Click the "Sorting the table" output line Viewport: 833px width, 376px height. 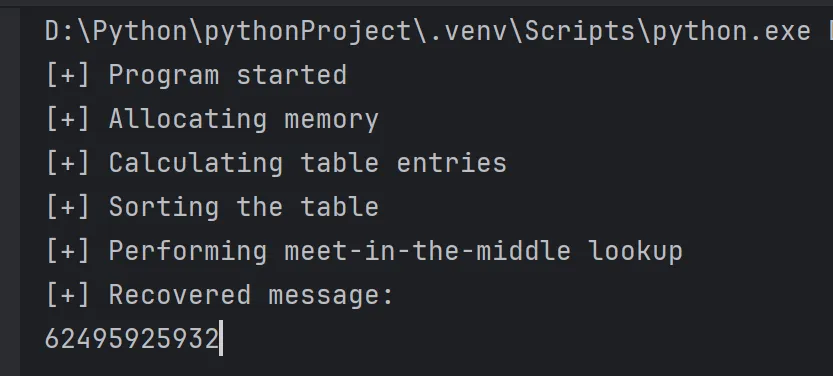click(x=212, y=207)
